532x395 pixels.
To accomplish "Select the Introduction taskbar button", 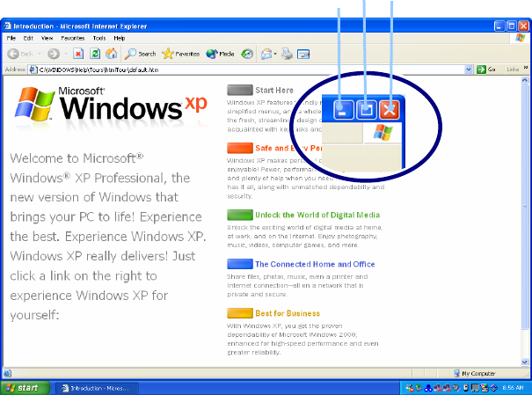I will coord(97,388).
